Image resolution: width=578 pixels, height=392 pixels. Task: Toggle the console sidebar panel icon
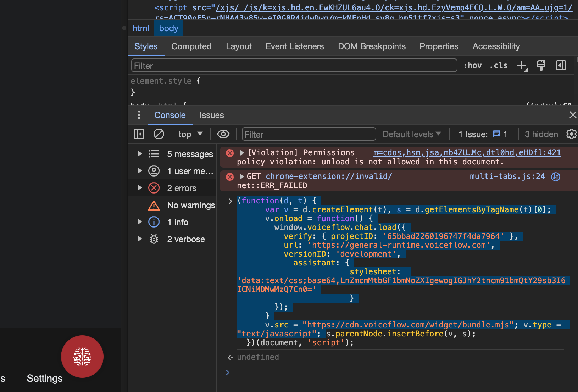(x=139, y=134)
